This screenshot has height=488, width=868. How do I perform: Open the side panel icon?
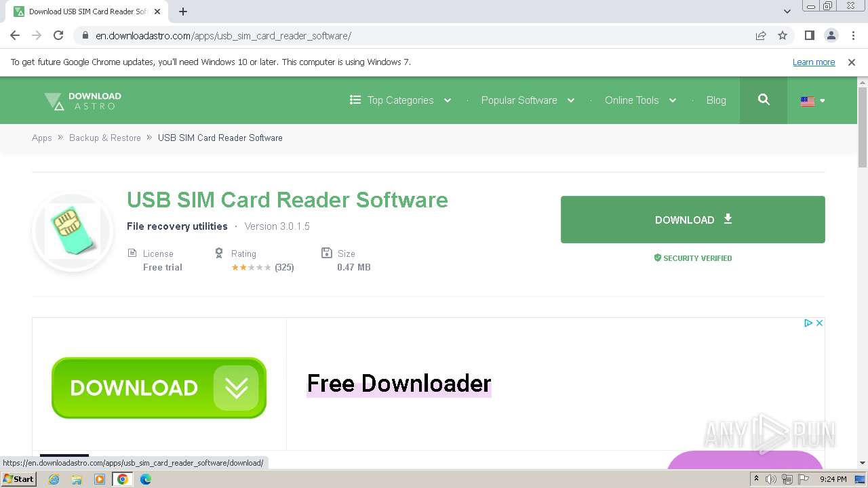[x=809, y=35]
